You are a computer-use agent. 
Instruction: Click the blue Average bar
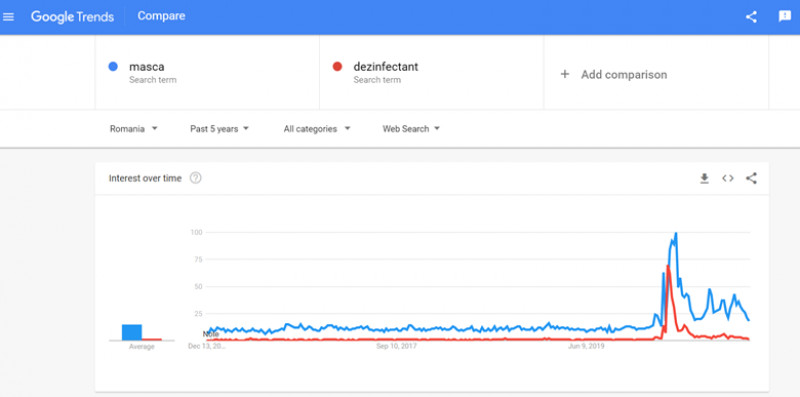pos(132,332)
